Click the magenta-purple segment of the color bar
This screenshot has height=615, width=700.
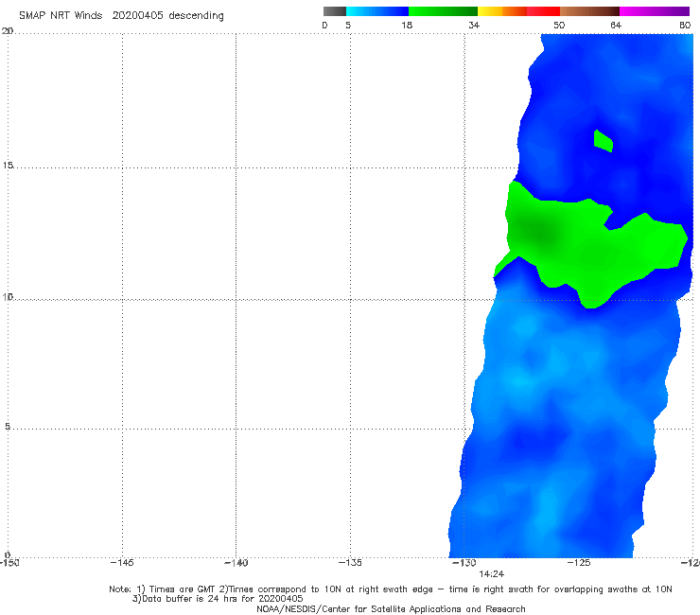(x=655, y=11)
